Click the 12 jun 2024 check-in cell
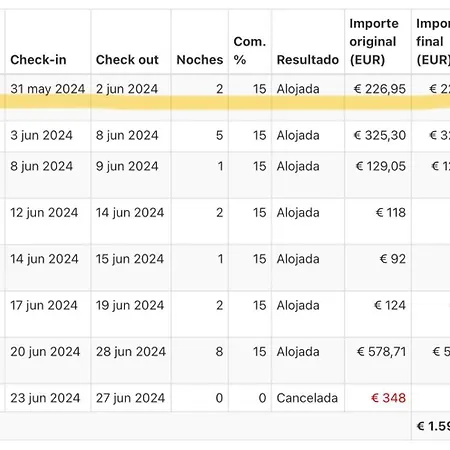450x450 pixels. [x=44, y=213]
